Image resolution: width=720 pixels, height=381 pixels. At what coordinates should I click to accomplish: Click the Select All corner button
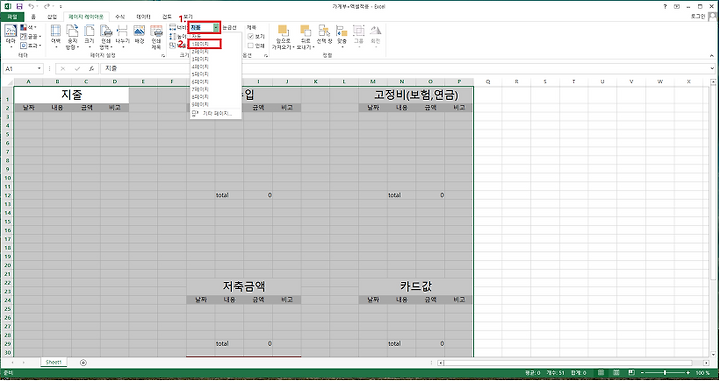click(x=7, y=81)
